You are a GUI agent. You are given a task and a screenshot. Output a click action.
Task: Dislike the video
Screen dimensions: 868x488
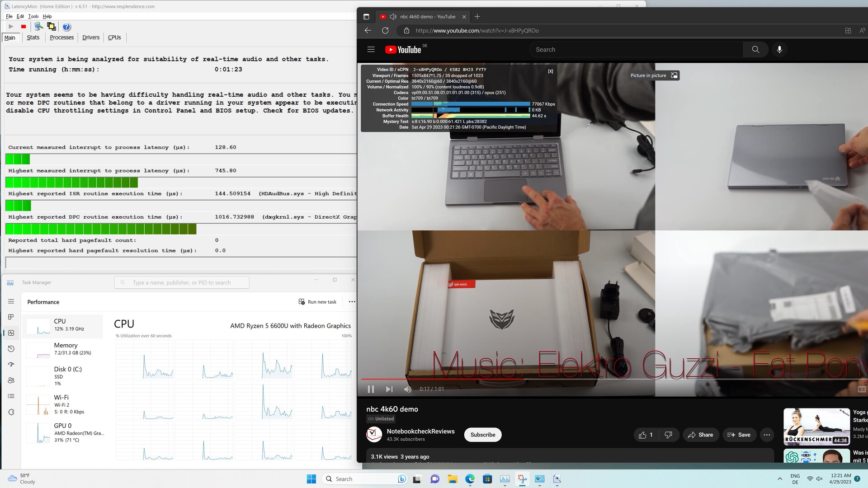tap(668, 435)
